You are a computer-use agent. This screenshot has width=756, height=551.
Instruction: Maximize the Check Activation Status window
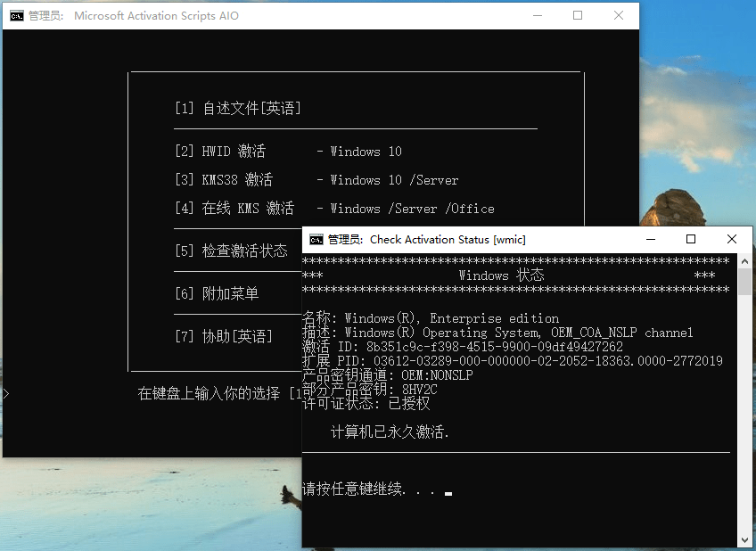[689, 239]
